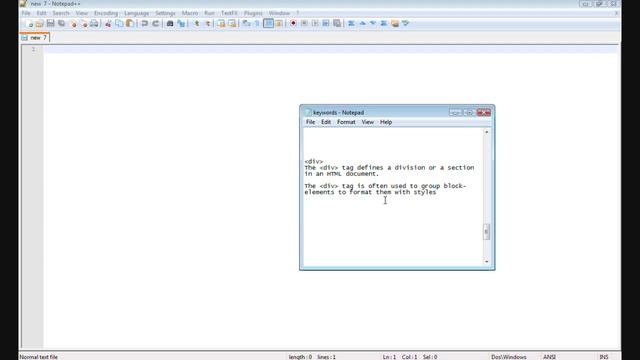
Task: Click Notepad scrollbar up arrow
Action: tap(486, 132)
